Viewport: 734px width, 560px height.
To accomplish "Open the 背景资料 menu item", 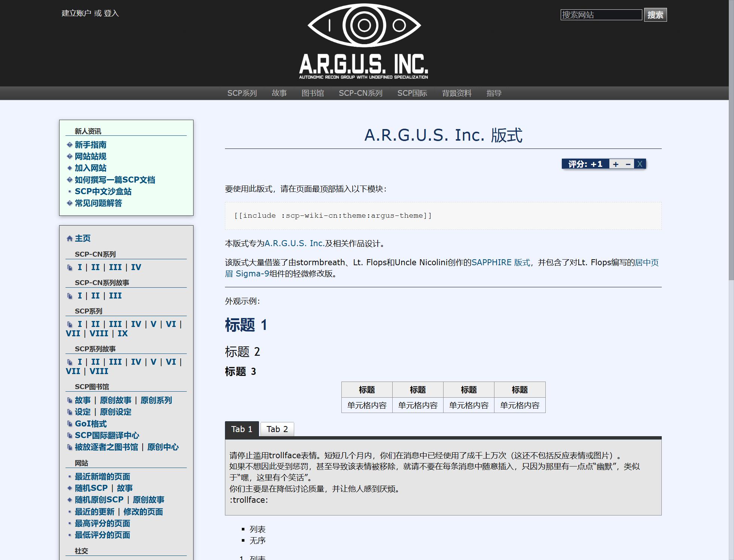I will tap(457, 93).
